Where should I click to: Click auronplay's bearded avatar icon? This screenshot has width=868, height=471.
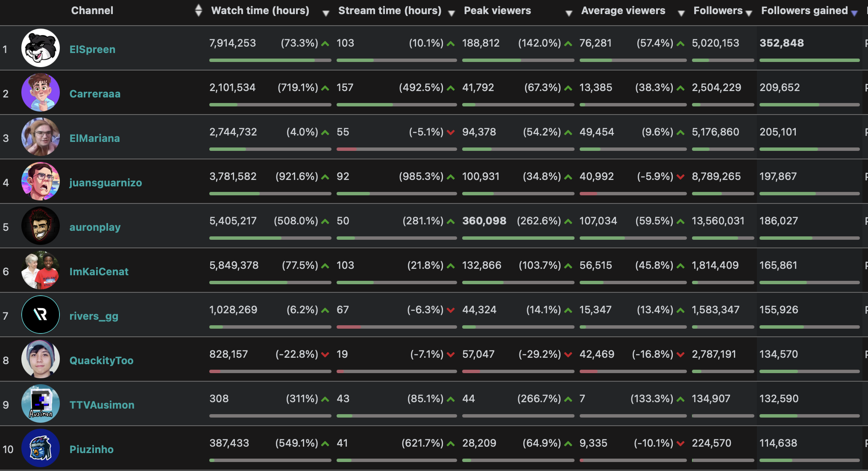pos(41,226)
